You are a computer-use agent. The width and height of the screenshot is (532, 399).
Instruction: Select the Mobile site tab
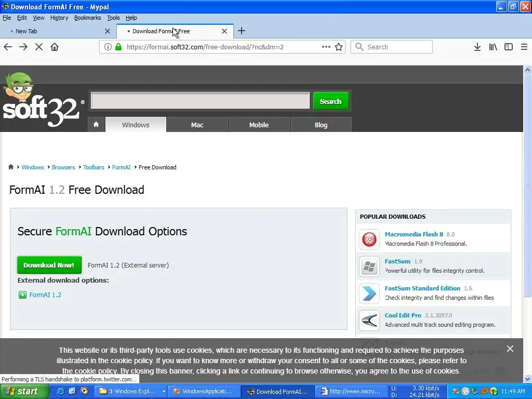pyautogui.click(x=259, y=125)
